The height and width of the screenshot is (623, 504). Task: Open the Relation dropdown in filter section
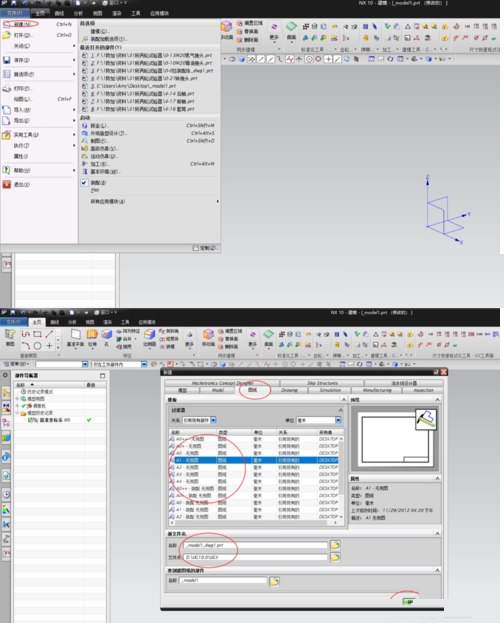coord(213,420)
